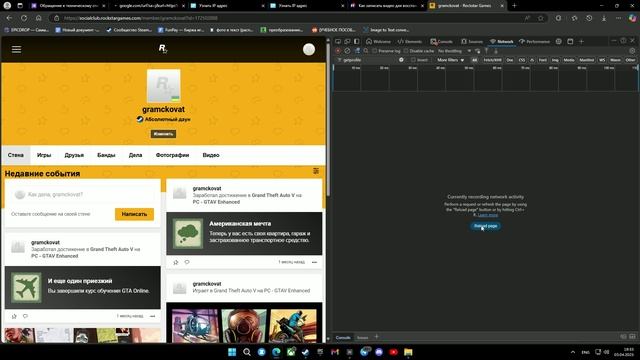Enable the Disable cache checkbox
Viewport: 640px width, 360px height.
[x=406, y=51]
